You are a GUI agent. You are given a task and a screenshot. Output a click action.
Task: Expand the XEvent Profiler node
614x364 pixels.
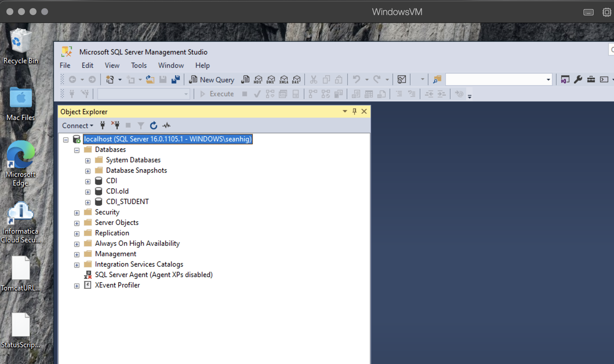[77, 286]
